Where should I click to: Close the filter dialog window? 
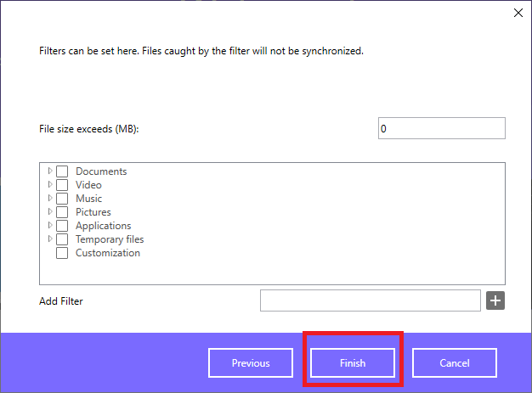pos(518,13)
